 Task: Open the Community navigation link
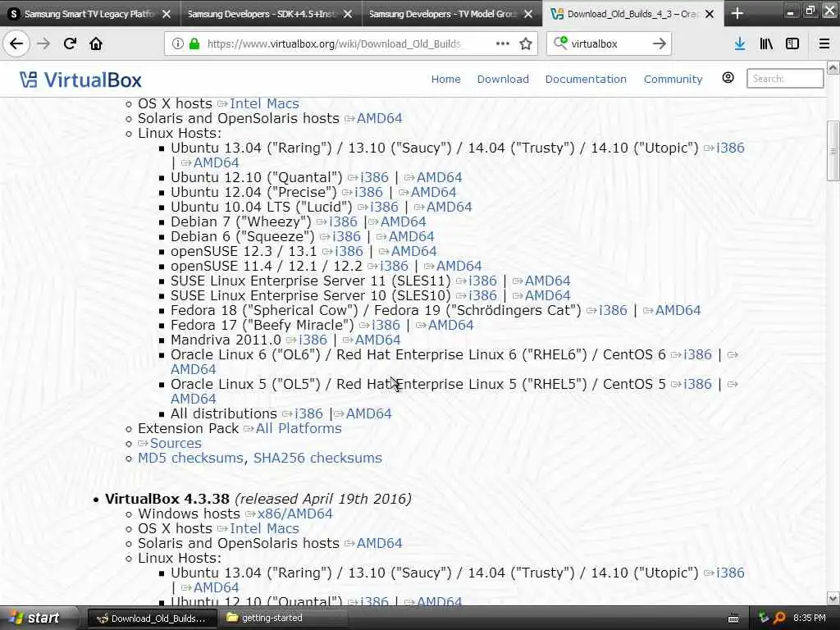point(673,80)
